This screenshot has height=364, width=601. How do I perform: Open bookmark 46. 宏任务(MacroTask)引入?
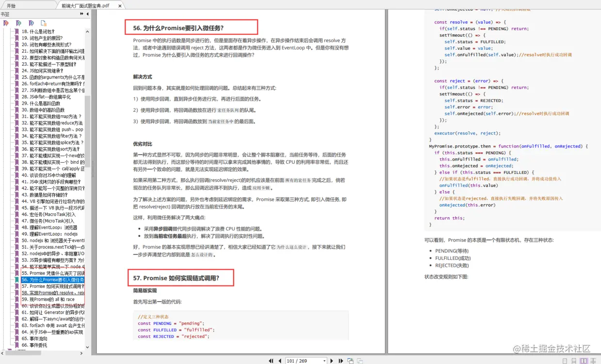click(48, 214)
